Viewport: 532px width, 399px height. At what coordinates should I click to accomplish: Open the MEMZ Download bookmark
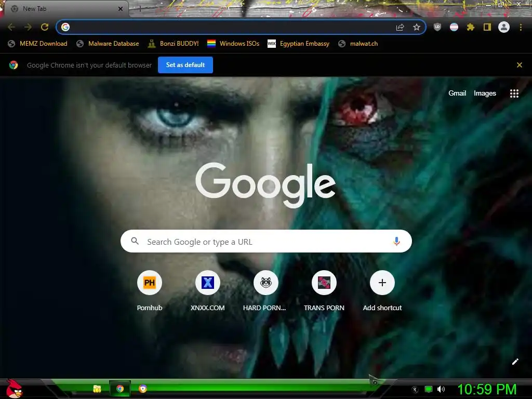pos(37,44)
